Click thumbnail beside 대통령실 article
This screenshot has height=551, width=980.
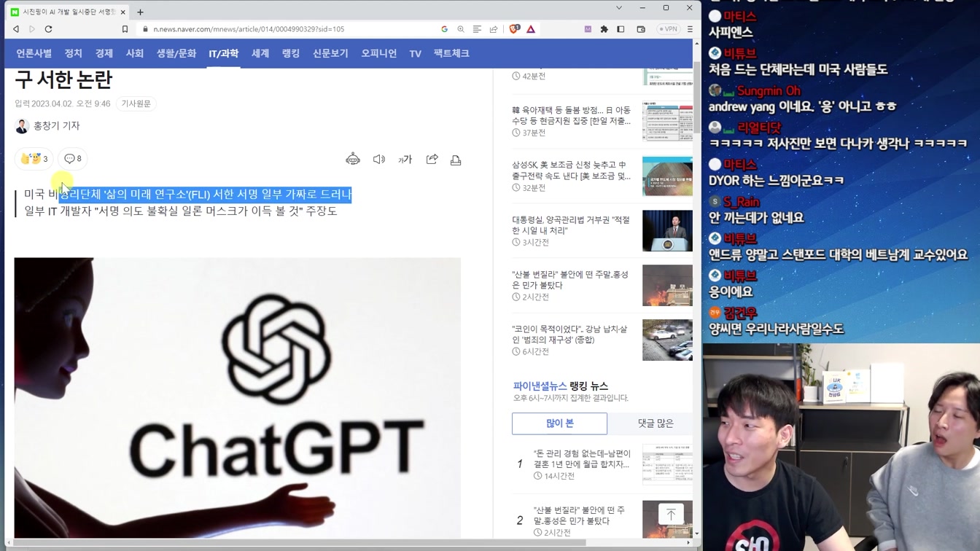[667, 231]
